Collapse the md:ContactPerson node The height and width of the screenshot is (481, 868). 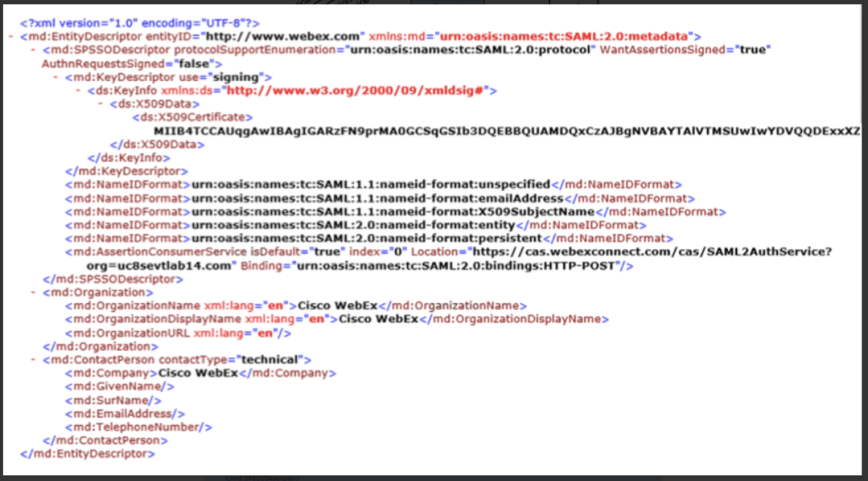point(34,360)
